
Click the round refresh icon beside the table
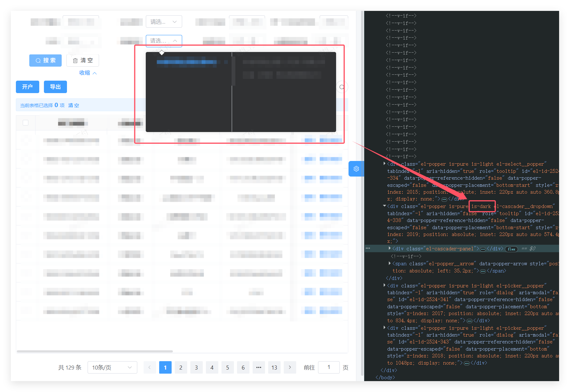(x=342, y=87)
